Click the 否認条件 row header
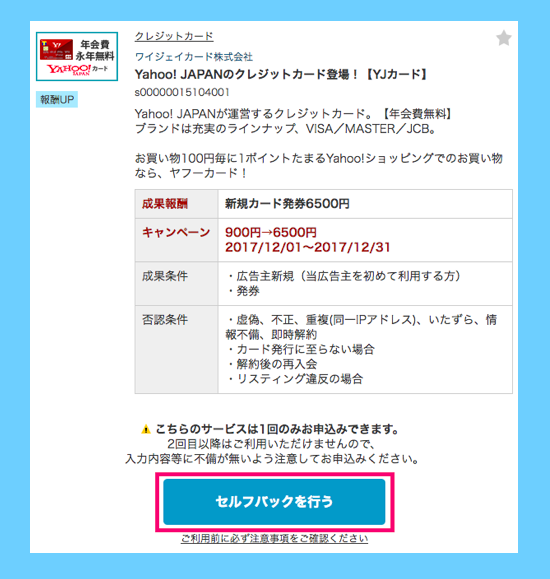The height and width of the screenshot is (579, 550). tap(177, 349)
